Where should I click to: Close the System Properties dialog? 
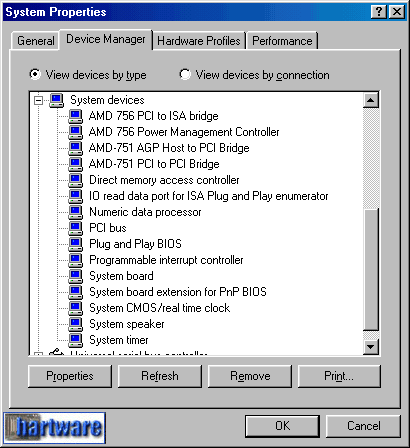click(397, 12)
